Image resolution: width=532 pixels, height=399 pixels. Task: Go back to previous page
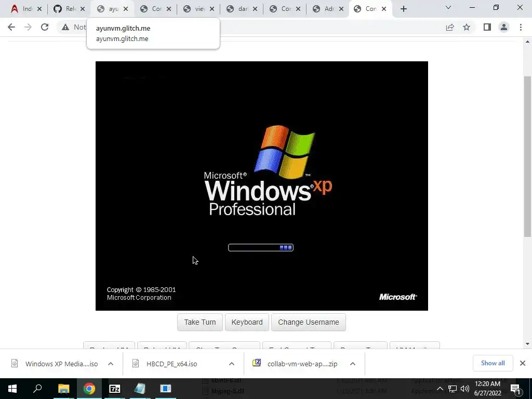[11, 27]
